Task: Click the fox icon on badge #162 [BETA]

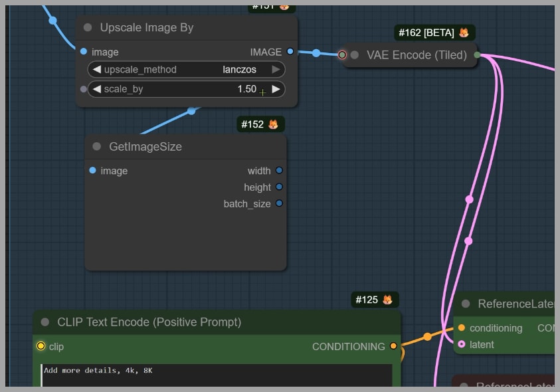Action: pyautogui.click(x=464, y=33)
